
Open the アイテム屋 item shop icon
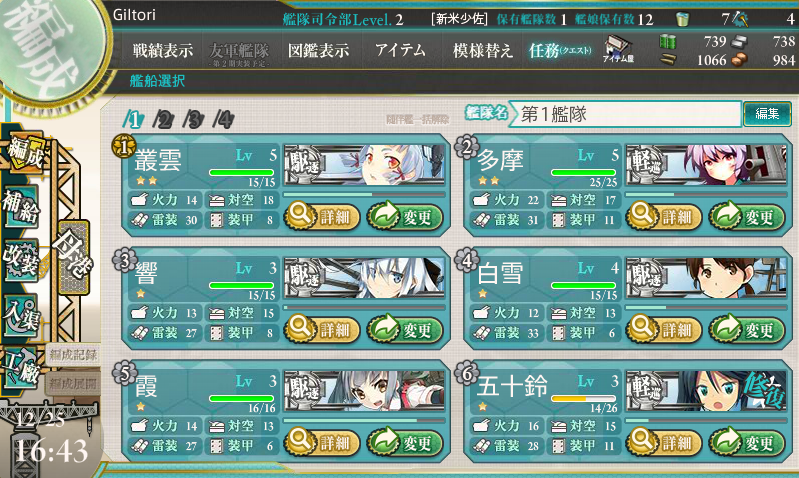[618, 49]
